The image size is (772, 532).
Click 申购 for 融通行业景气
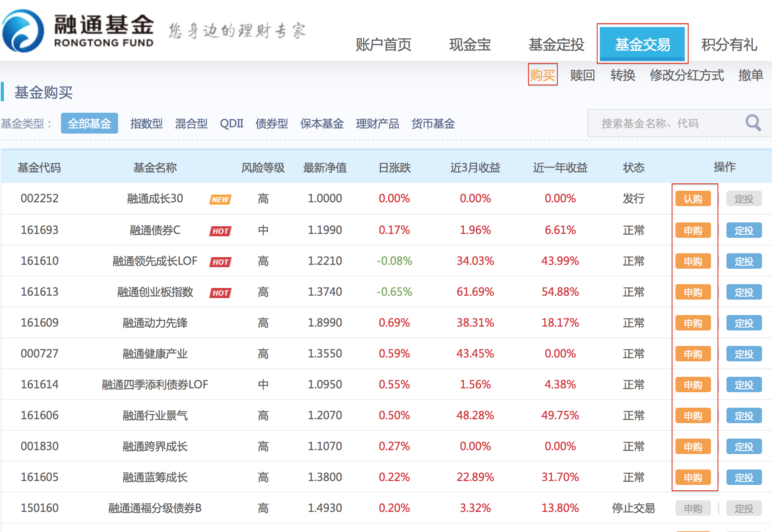point(693,416)
